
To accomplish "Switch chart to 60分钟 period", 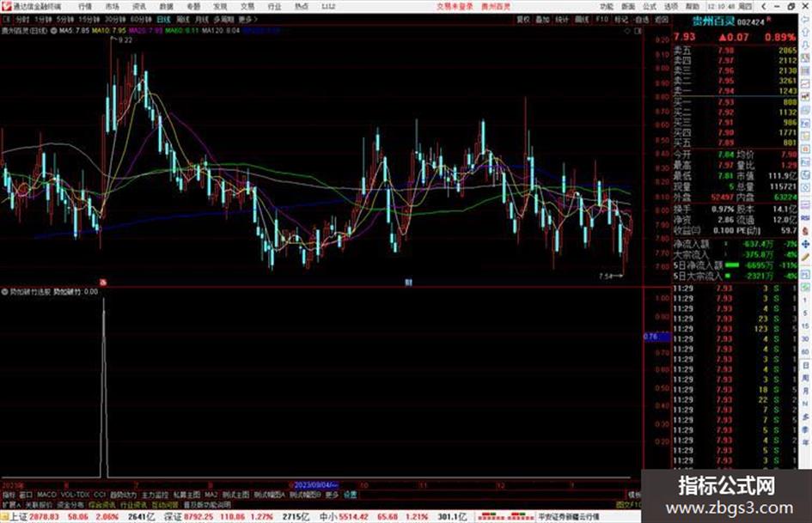I will tap(141, 19).
